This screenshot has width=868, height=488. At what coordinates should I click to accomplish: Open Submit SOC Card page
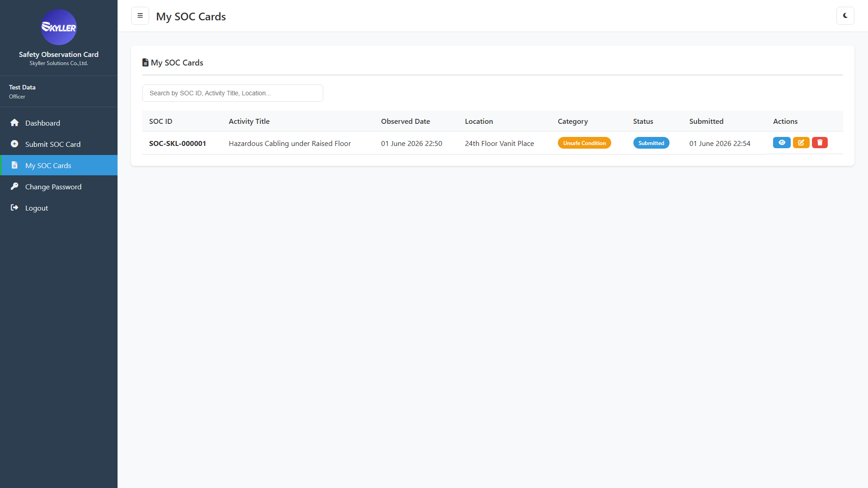pos(59,144)
